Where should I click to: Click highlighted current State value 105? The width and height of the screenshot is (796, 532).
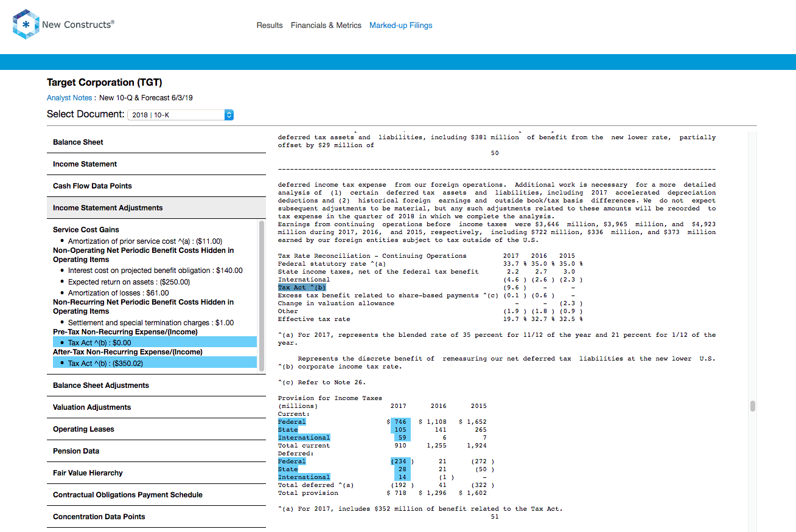pos(400,430)
